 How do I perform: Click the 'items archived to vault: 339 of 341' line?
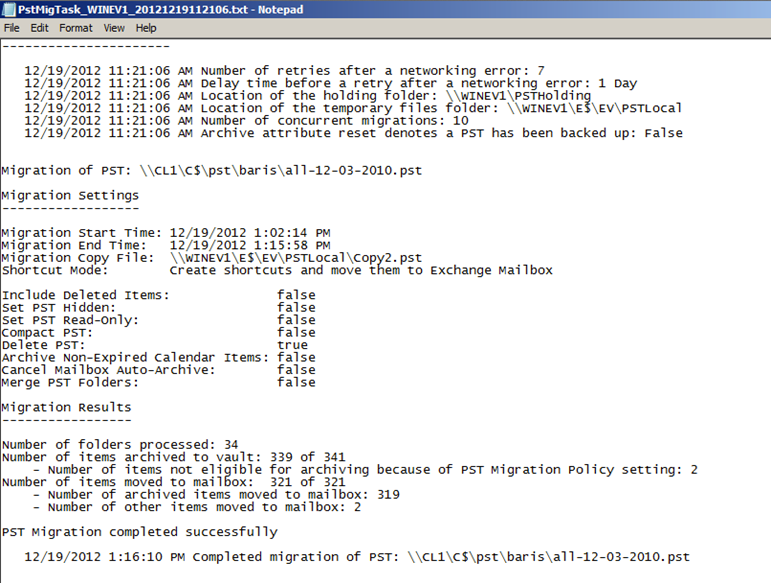click(x=174, y=458)
